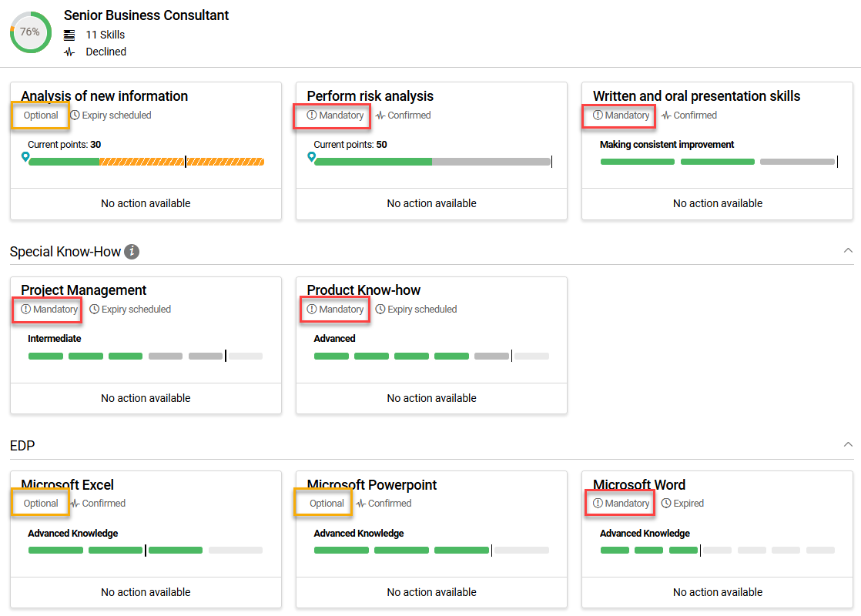861x616 pixels.
Task: Select the Optional badge on Analysis of new information
Action: pos(40,115)
